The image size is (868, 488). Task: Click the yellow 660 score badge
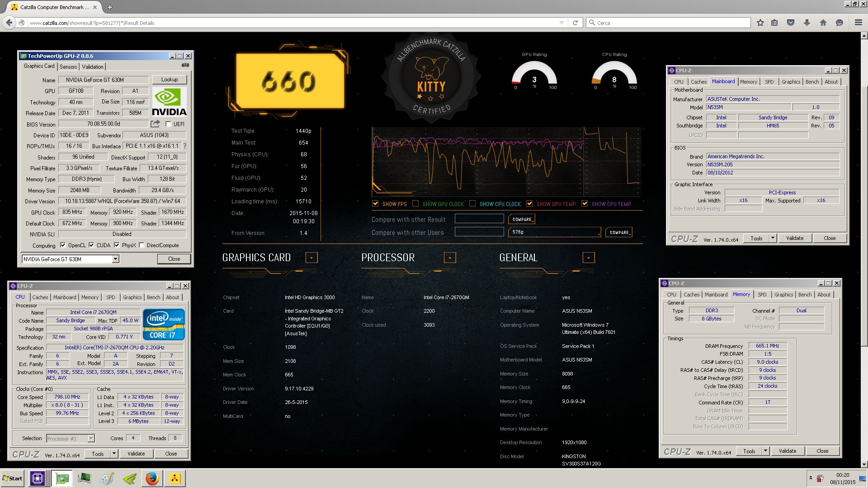[290, 81]
